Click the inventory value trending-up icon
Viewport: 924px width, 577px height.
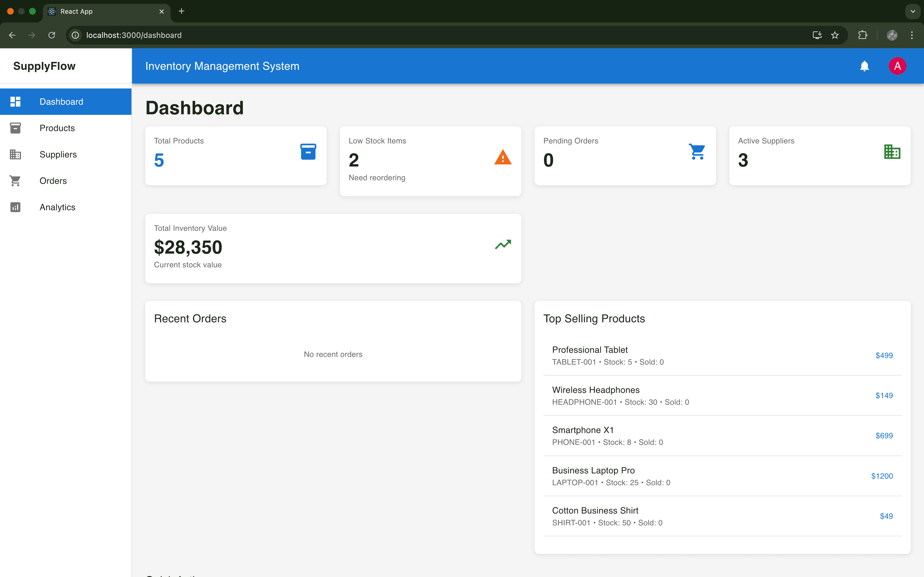click(503, 244)
